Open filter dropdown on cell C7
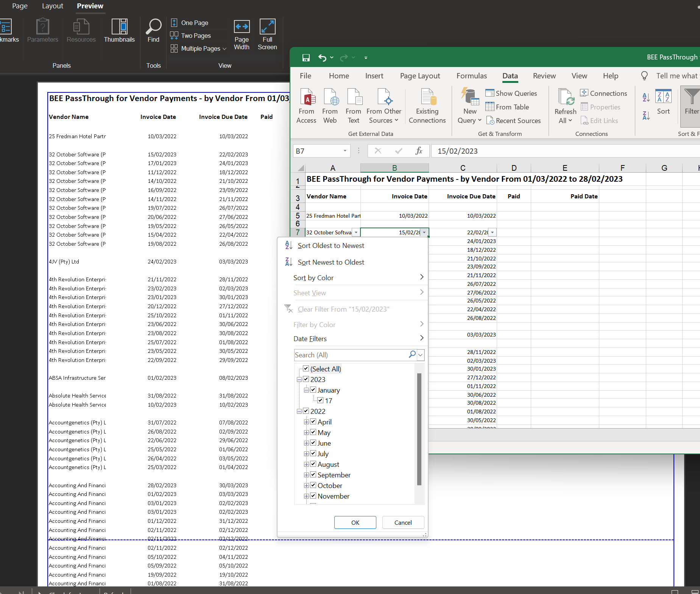 (x=492, y=232)
